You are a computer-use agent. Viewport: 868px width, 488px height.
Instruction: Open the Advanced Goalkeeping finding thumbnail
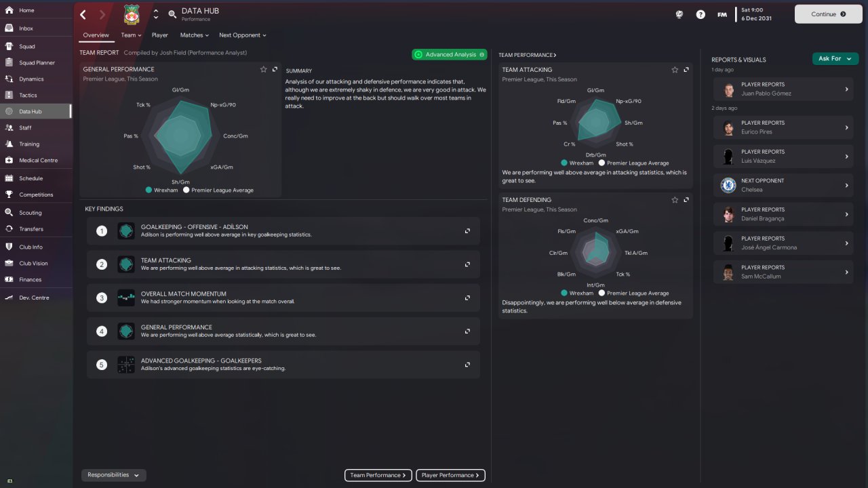click(126, 365)
